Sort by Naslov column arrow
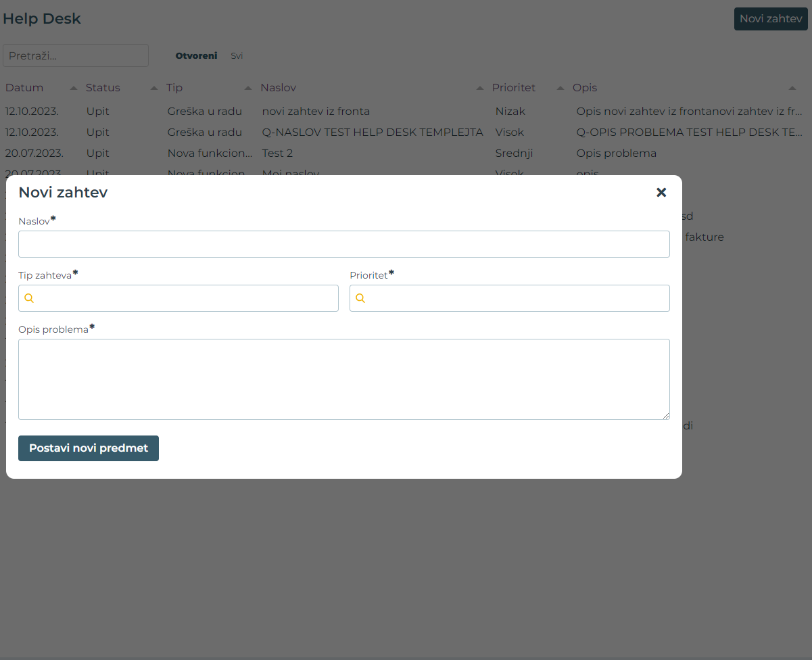 pos(479,88)
